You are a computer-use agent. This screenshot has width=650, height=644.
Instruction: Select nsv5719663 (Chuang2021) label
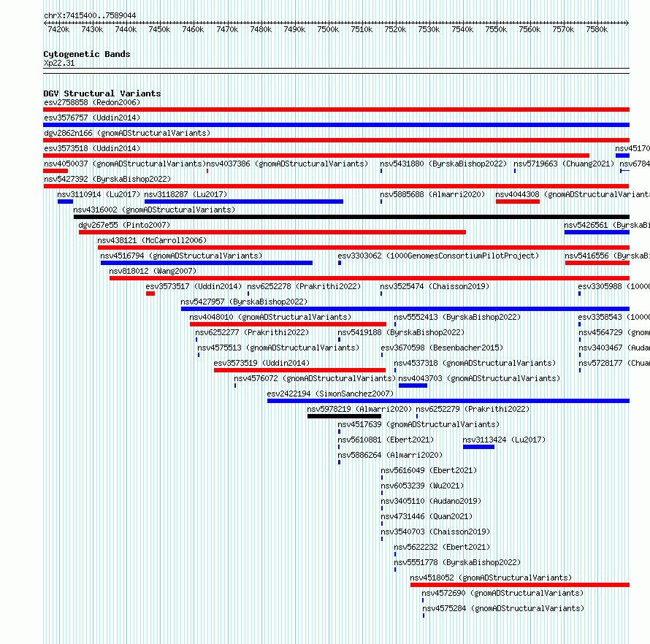(x=564, y=164)
